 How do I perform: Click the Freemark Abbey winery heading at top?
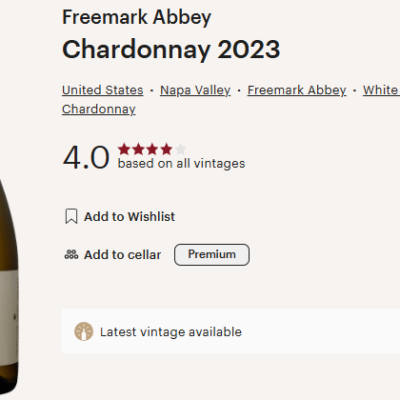(137, 18)
